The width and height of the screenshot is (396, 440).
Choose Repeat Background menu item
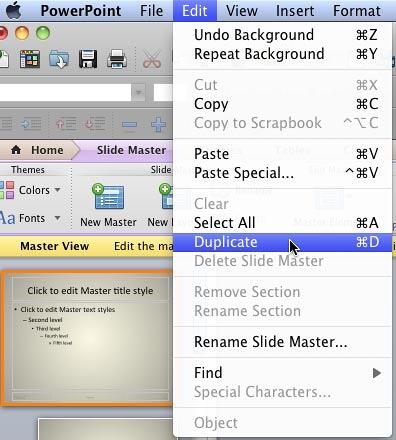283,54
